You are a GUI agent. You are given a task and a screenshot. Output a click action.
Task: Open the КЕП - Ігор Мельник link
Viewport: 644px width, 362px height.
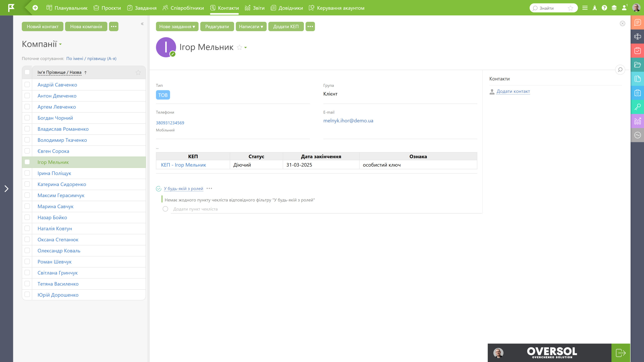183,165
